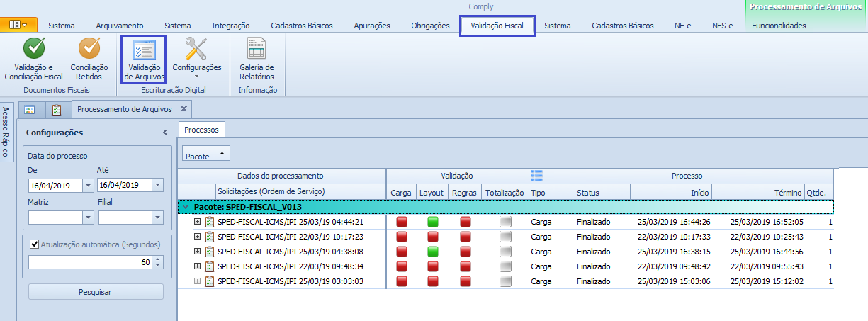Toggle Atualização automática checkbox
Screen dimensions: 868x321
click(34, 245)
